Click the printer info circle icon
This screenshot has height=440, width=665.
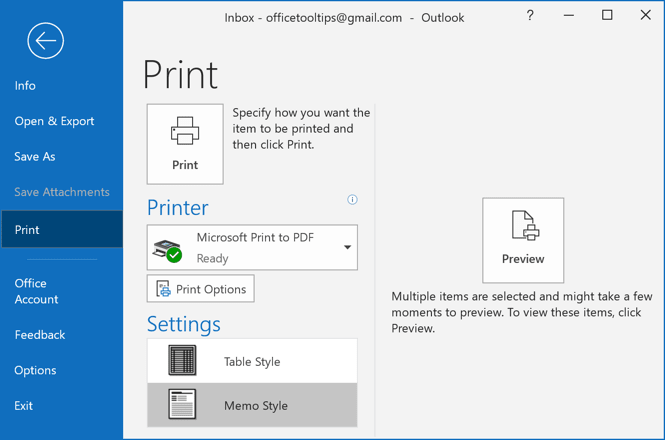[x=352, y=199]
